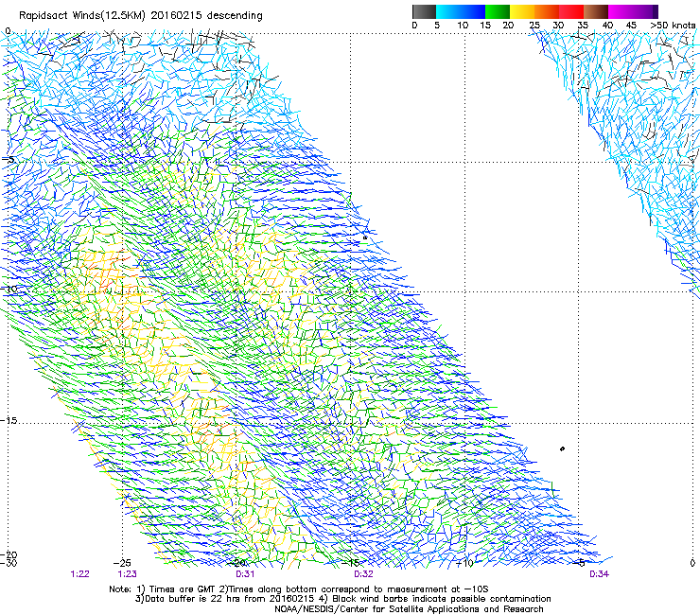
Task: Click the purple "0:34" swath time label
Action: [599, 574]
